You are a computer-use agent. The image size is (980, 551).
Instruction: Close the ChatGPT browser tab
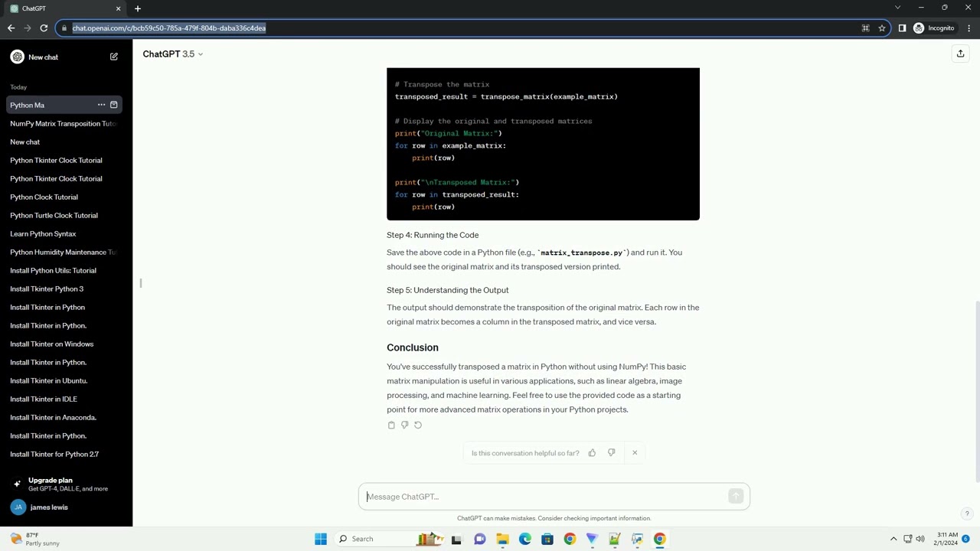tap(118, 8)
